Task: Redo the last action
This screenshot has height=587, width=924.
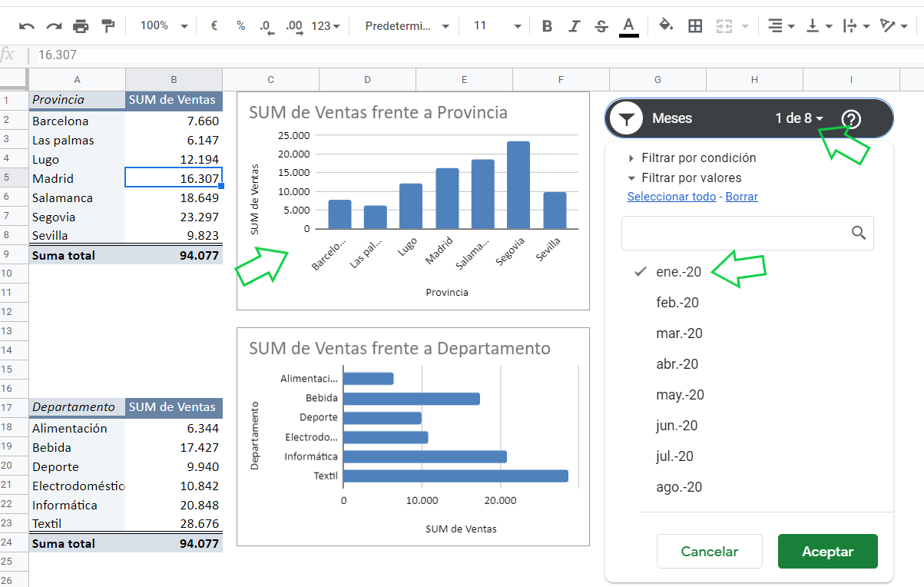Action: coord(54,26)
